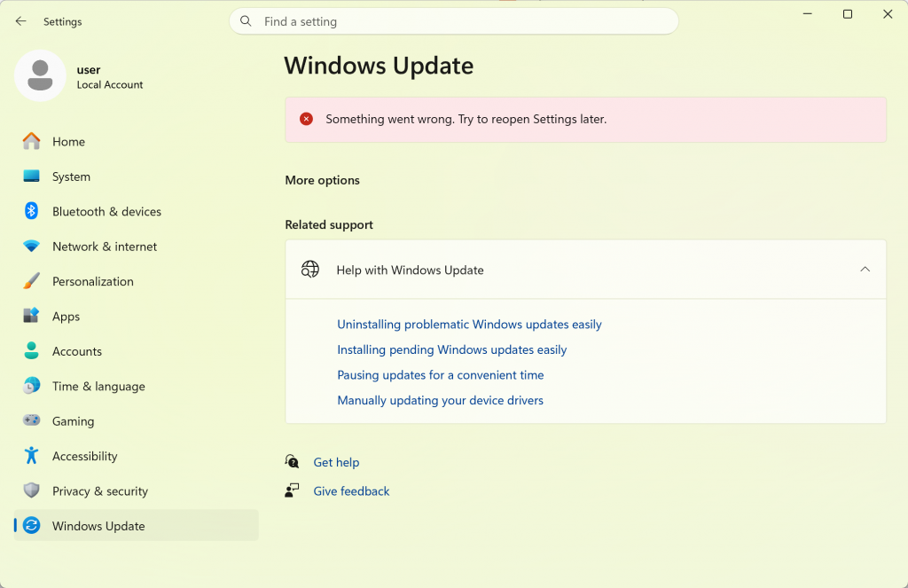Image resolution: width=908 pixels, height=588 pixels.
Task: Click the Get help link
Action: (x=336, y=462)
